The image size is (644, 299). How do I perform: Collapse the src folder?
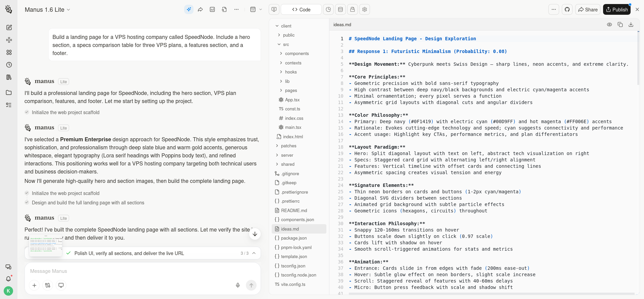[x=279, y=44]
